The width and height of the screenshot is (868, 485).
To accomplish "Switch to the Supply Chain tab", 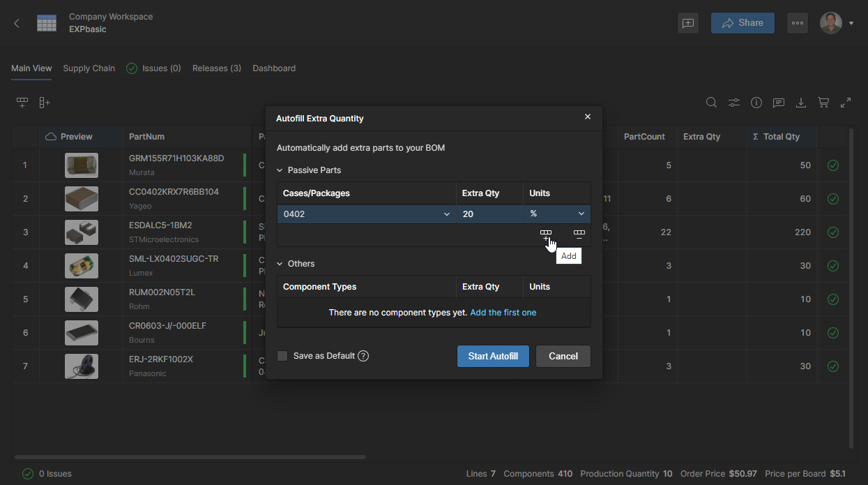I will [89, 68].
